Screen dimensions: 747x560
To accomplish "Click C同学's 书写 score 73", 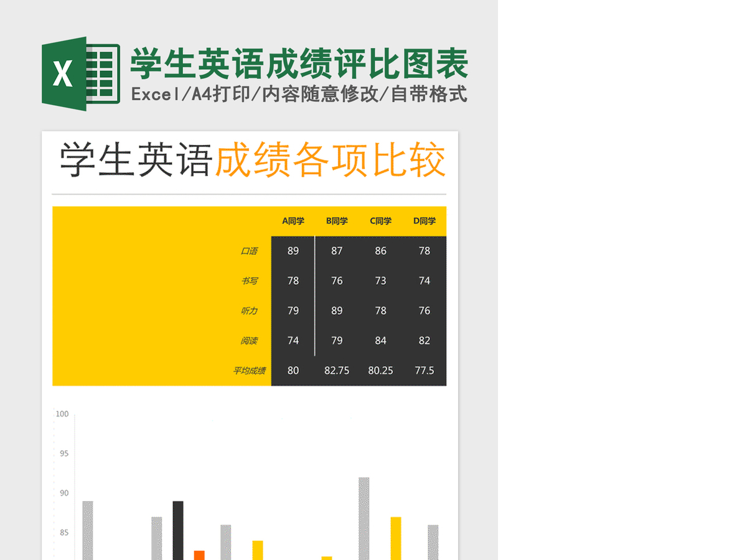I will (x=380, y=281).
